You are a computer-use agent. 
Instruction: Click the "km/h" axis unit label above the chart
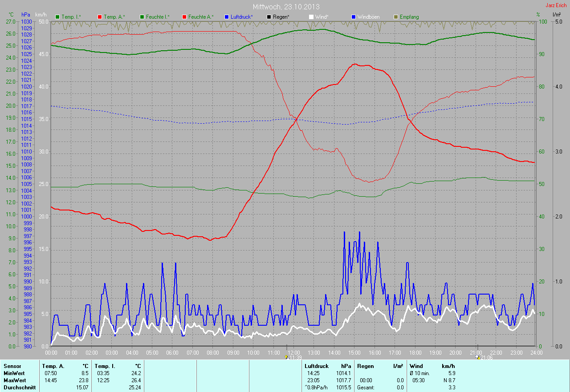[42, 15]
